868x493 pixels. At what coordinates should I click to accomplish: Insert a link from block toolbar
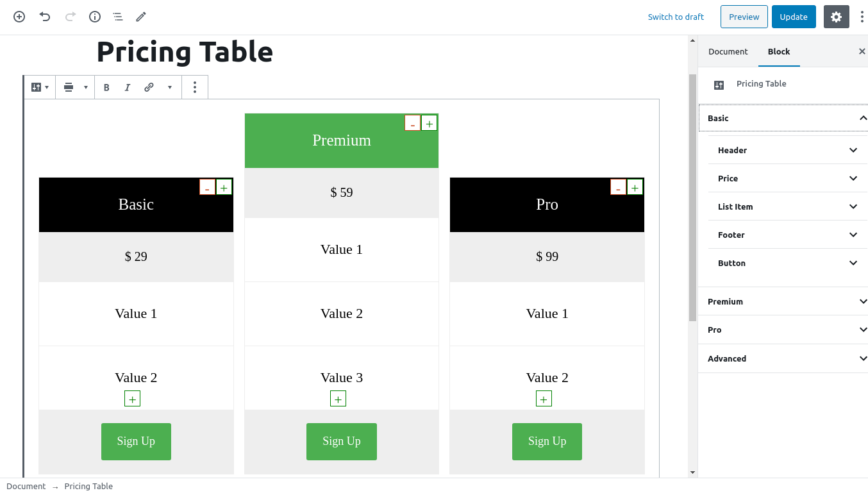(149, 87)
